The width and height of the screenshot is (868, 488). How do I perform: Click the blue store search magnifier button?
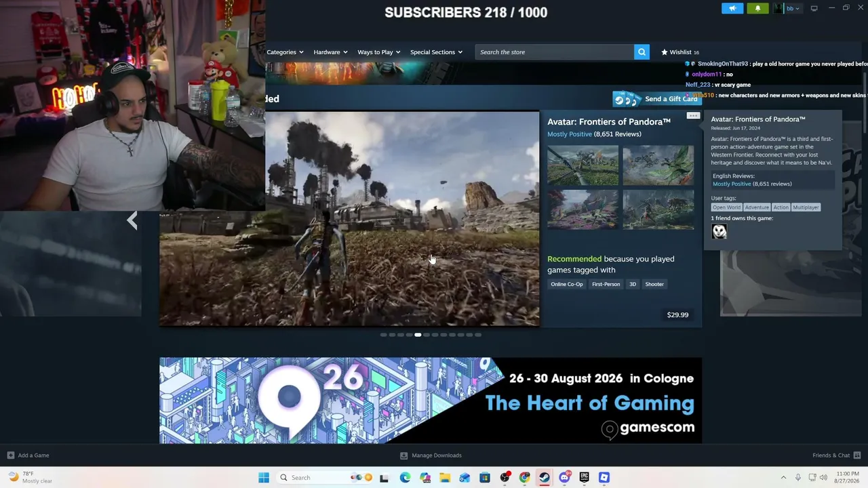pyautogui.click(x=642, y=52)
